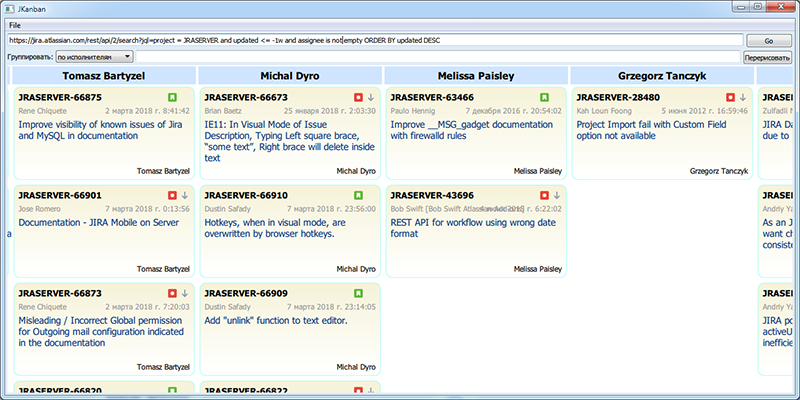
Task: Click issue key JRASERVER-63466
Action: [432, 97]
